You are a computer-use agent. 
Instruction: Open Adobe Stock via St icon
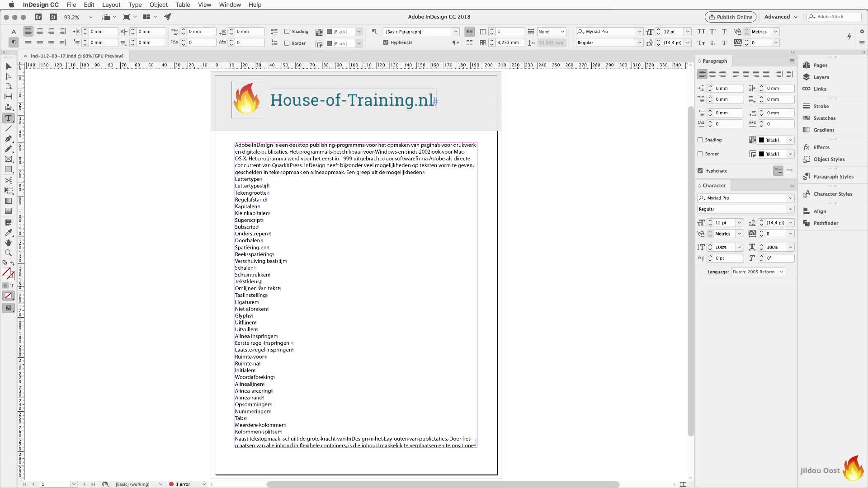[x=53, y=17]
